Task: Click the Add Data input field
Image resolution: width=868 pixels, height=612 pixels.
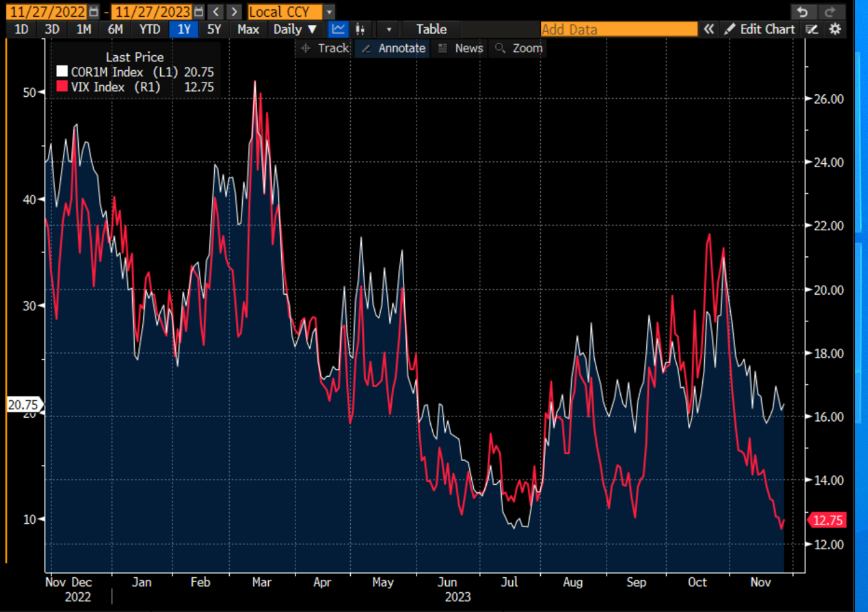Action: click(x=619, y=29)
